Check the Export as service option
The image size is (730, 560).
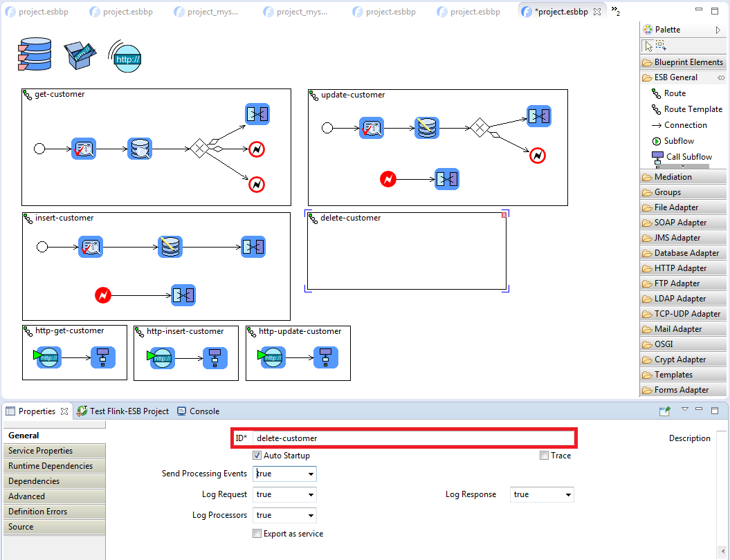coord(257,534)
